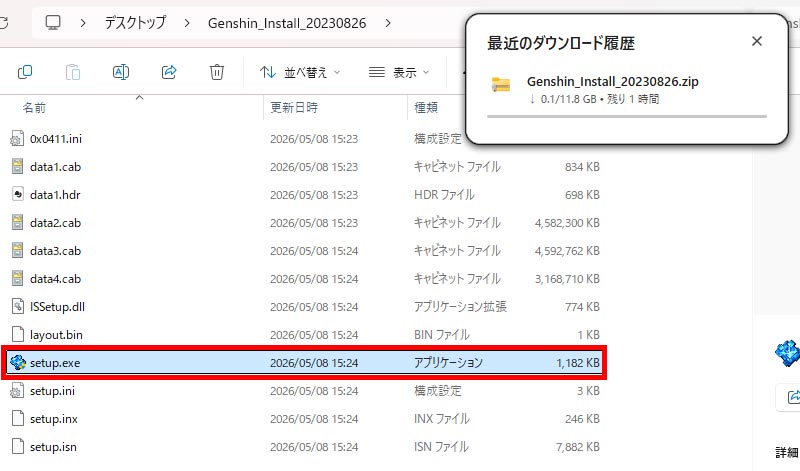Image resolution: width=800 pixels, height=471 pixels.
Task: Select the setup.isn file
Action: click(x=304, y=447)
